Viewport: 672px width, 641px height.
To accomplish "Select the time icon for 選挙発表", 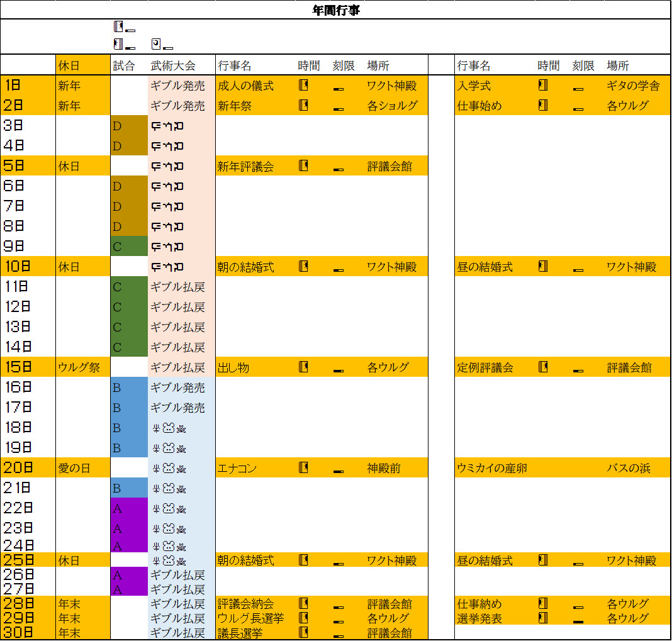I will tap(543, 618).
